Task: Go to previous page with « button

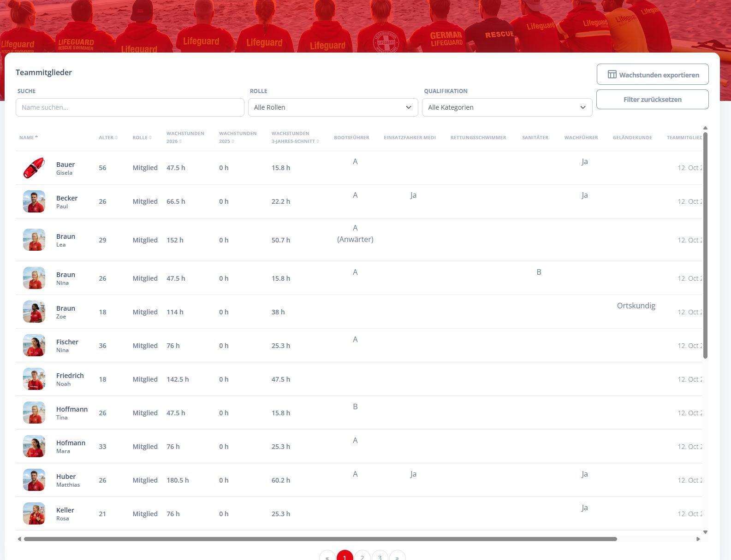Action: click(x=327, y=557)
